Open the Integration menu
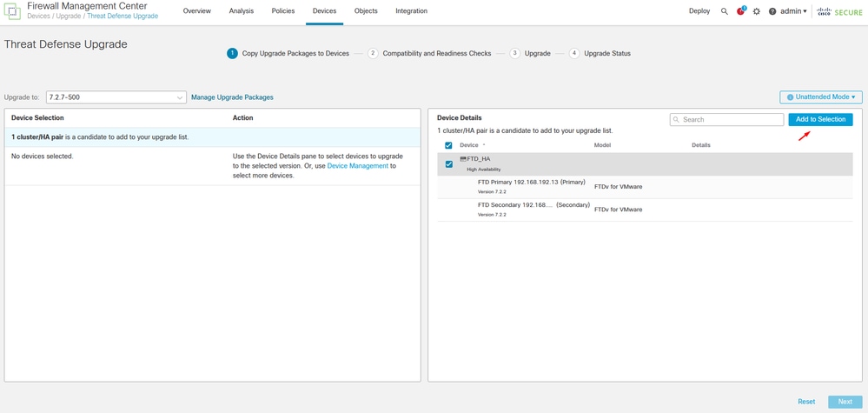 point(411,11)
